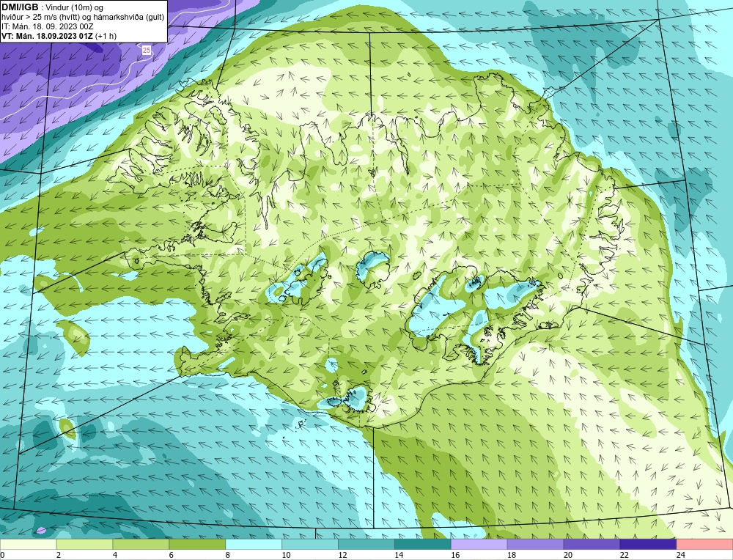Click the 12-14 m/s teal legend swatch

coord(366,544)
